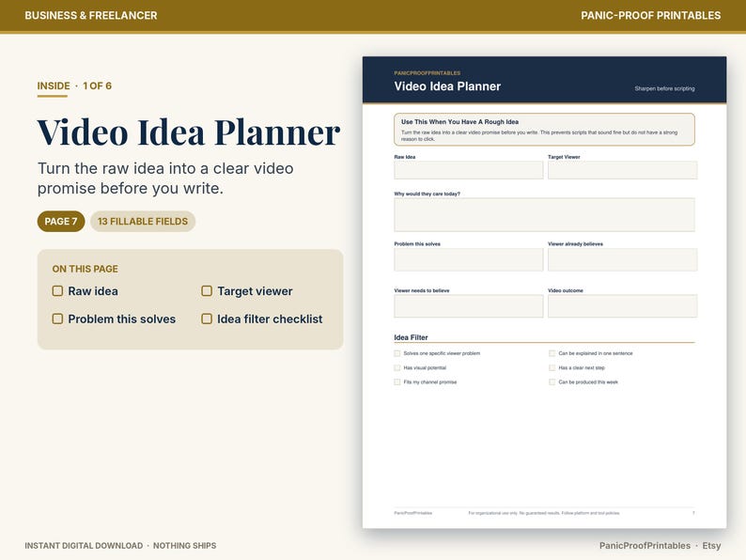Tick the Idea filter checklist checkbox
Screen dimensions: 746x560
(207, 319)
